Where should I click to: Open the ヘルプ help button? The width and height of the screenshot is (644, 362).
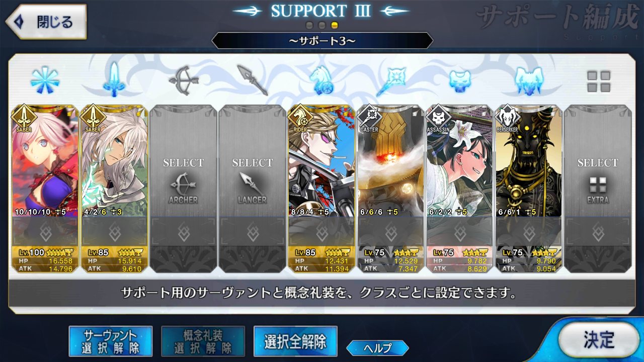click(377, 347)
